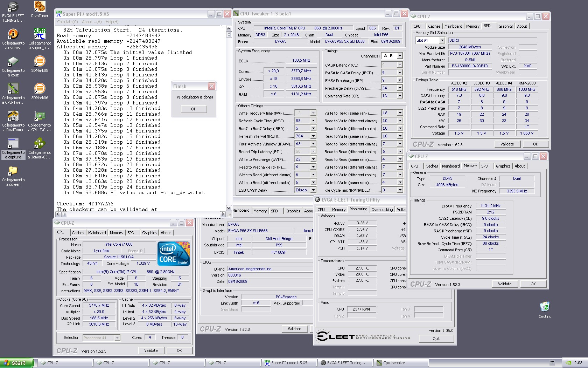
Task: Click OK in the Finish dialog
Action: [194, 109]
